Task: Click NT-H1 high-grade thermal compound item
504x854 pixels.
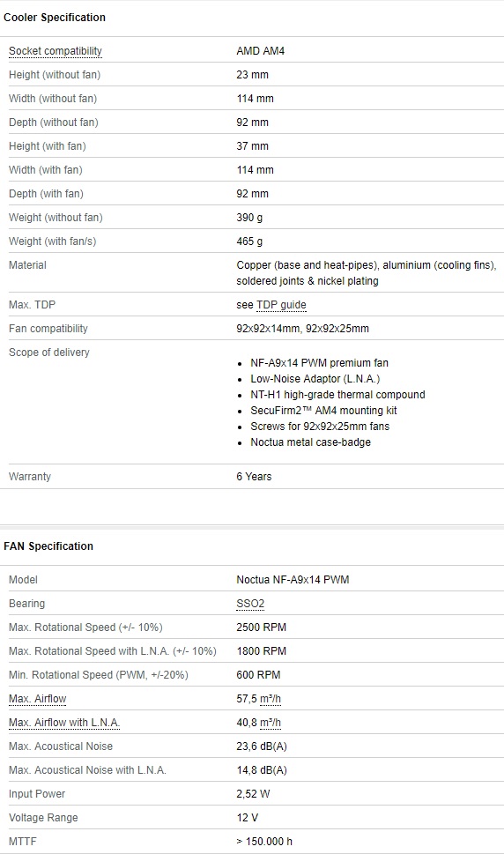Action: pos(337,394)
